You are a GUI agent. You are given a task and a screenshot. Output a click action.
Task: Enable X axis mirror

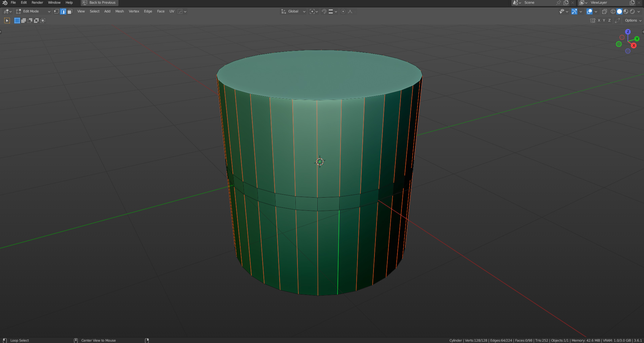599,21
